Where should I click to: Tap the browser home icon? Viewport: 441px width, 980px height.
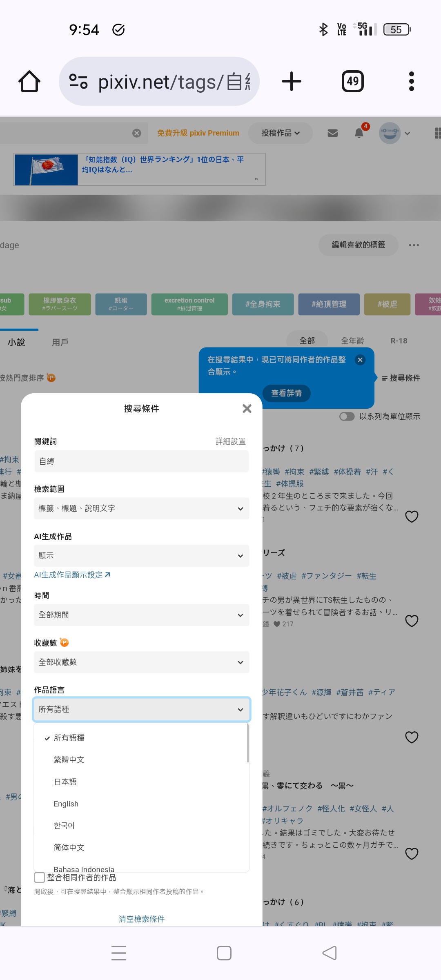point(29,81)
